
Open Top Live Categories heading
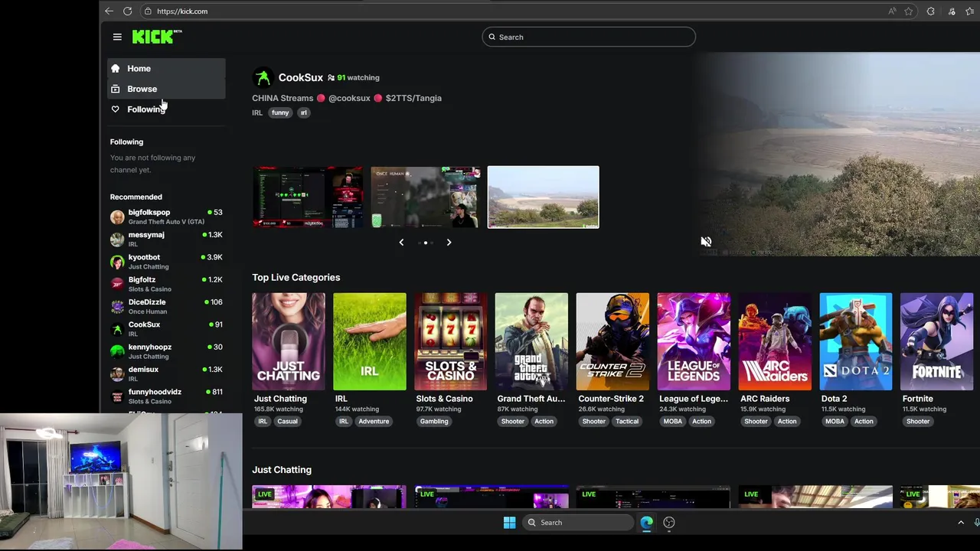pos(296,277)
